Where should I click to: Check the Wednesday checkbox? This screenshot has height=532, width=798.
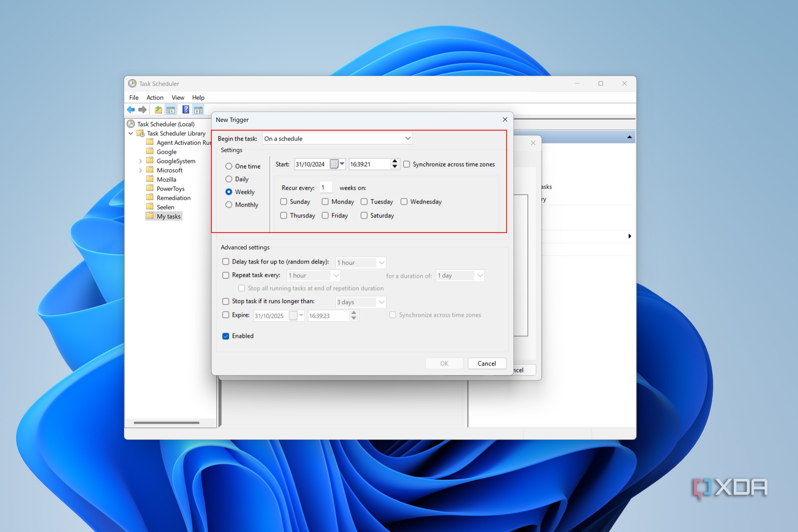click(404, 202)
